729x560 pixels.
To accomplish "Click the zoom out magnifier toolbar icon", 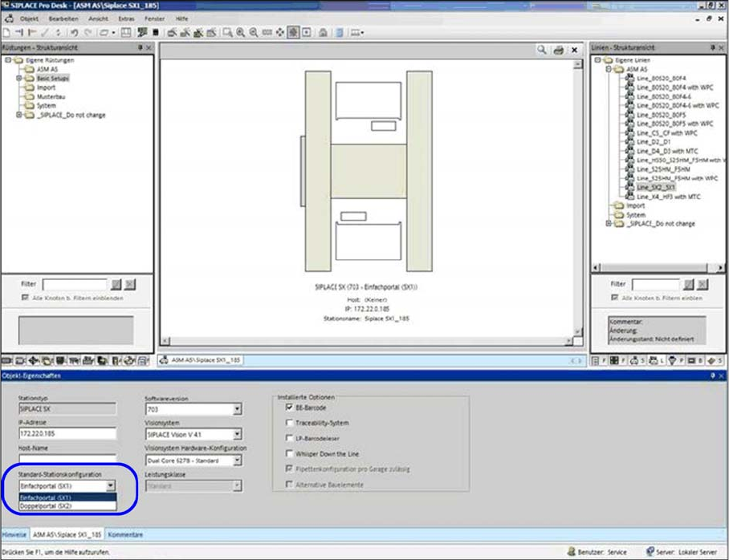I will (x=254, y=33).
